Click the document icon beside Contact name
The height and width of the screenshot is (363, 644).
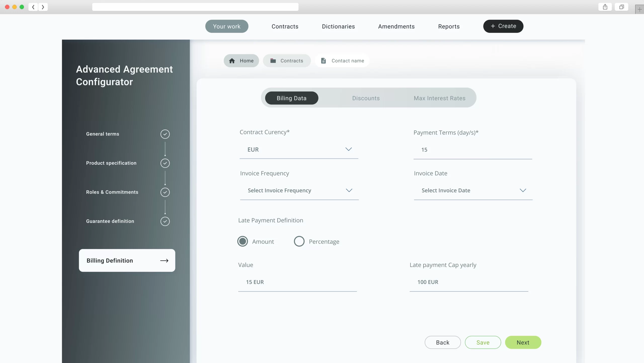coord(324,61)
